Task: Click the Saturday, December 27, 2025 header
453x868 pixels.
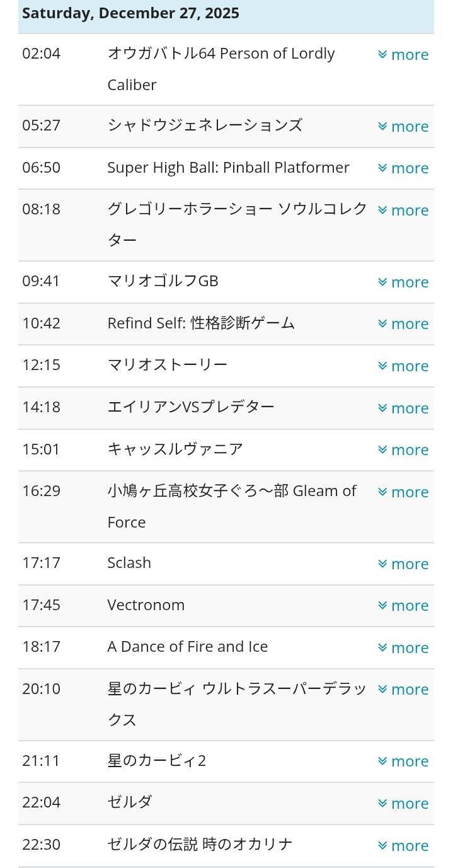Action: [x=130, y=14]
